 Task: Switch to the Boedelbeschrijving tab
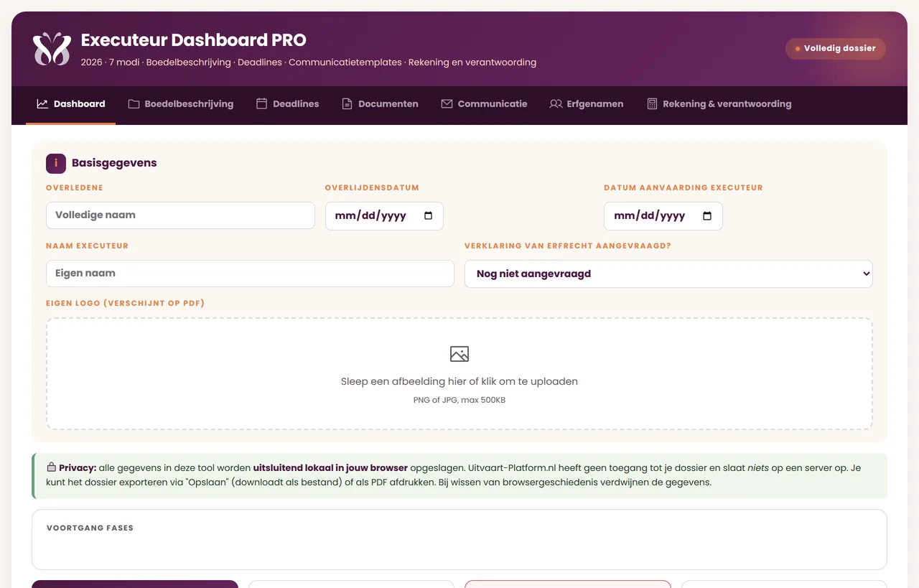coord(180,104)
